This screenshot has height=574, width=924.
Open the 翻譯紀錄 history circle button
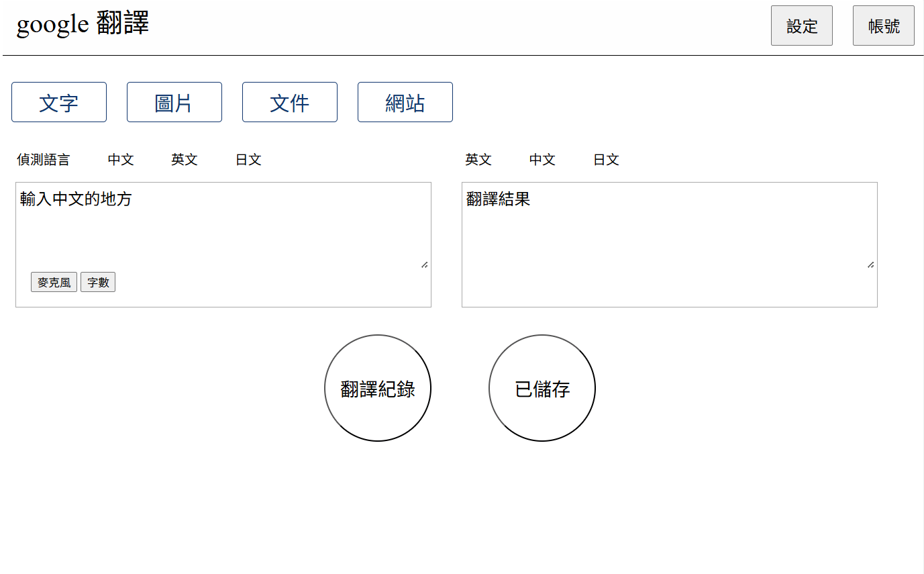pyautogui.click(x=378, y=388)
